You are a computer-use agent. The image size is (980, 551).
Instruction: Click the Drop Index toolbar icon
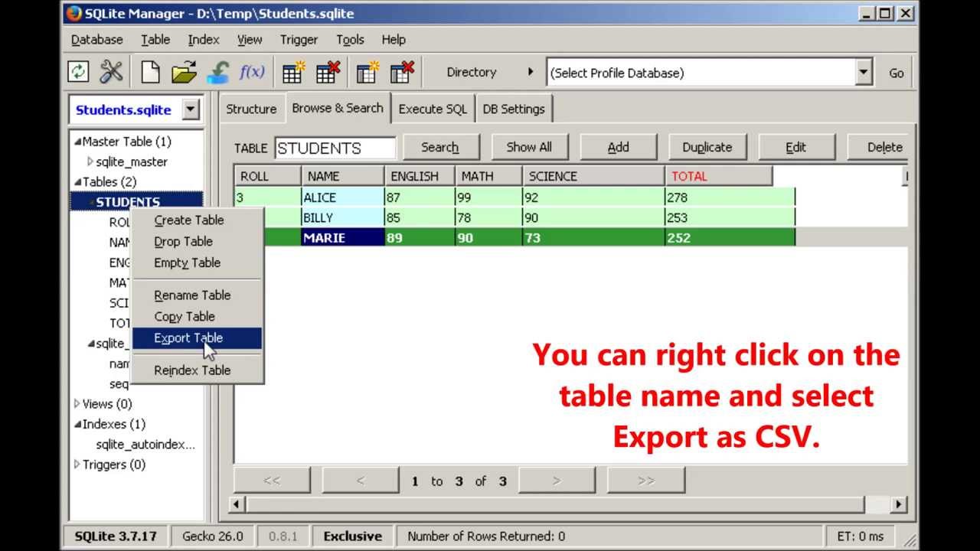tap(402, 73)
